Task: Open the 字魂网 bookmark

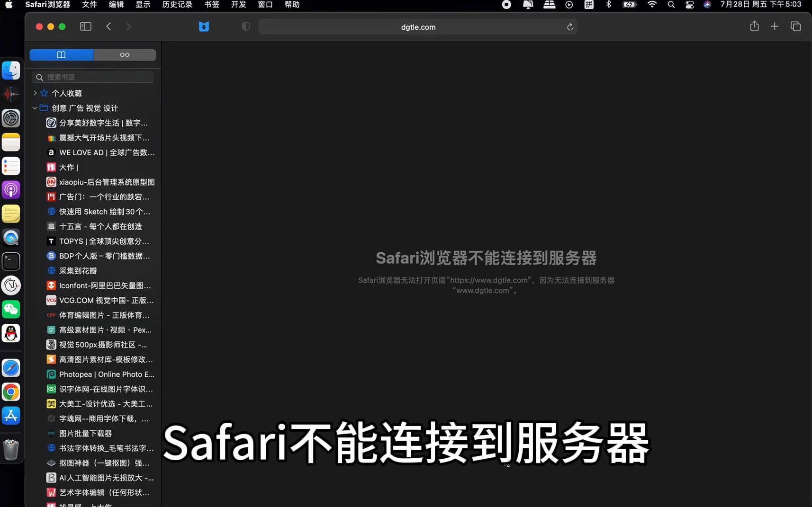Action: 99,419
